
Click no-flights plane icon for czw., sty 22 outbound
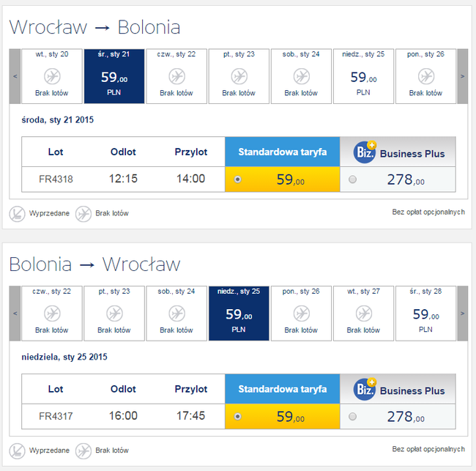[x=176, y=76]
